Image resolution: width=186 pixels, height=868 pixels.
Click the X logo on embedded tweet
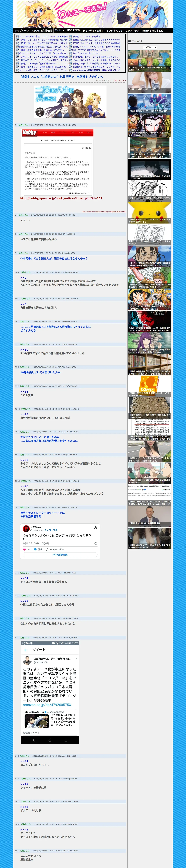tap(95, 527)
